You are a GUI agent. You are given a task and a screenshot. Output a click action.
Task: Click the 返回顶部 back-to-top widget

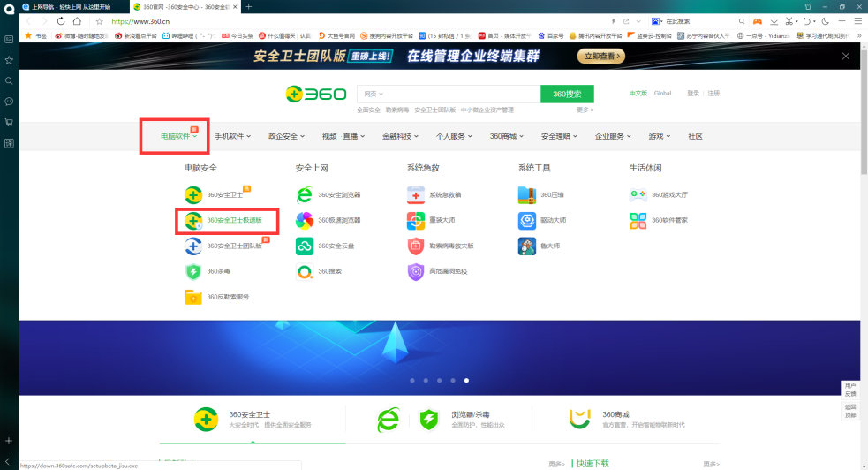[850, 411]
